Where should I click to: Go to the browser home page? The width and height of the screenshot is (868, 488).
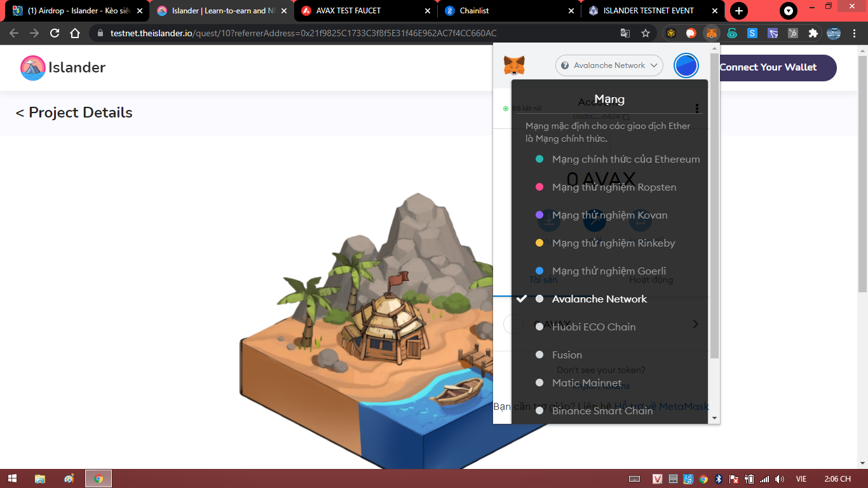tap(75, 33)
